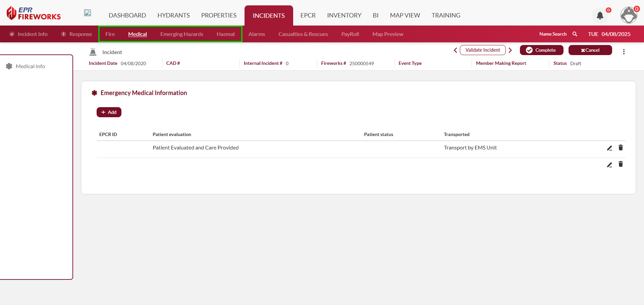This screenshot has width=644, height=305.
Task: Open the notifications bell icon
Action: tap(600, 15)
